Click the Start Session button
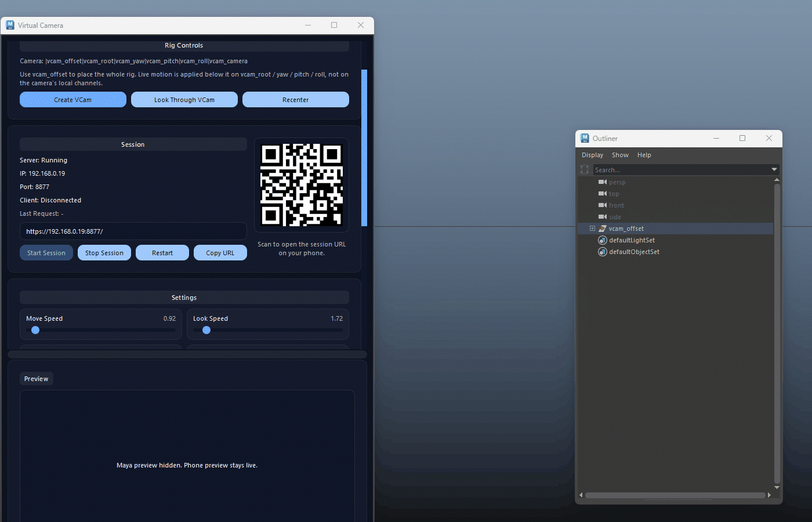 (x=46, y=253)
